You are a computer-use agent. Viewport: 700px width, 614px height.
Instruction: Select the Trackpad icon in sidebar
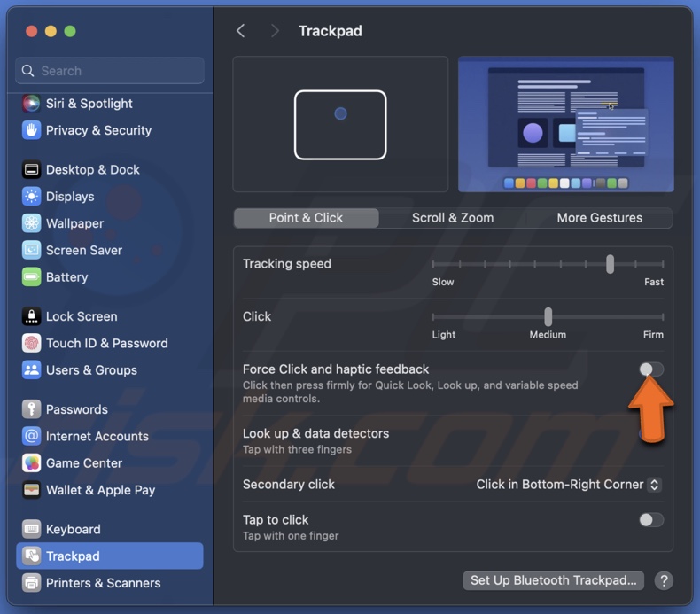31,556
